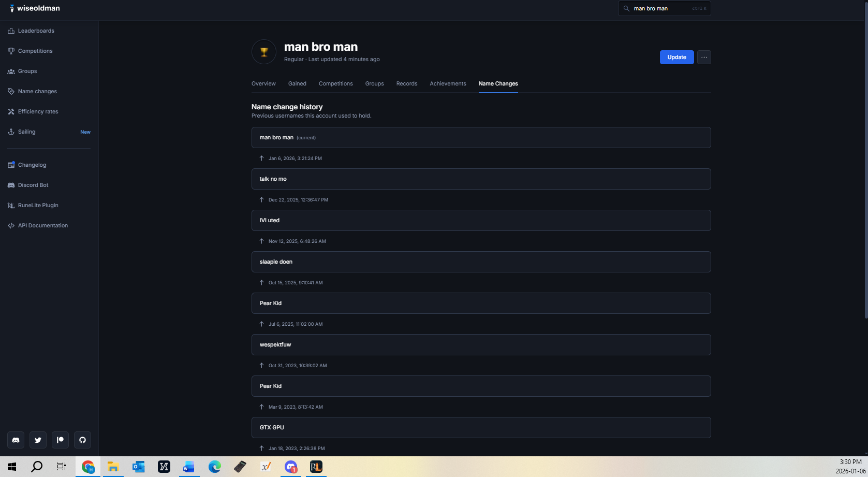Click the blue Update button
This screenshot has height=477, width=868.
tap(676, 57)
